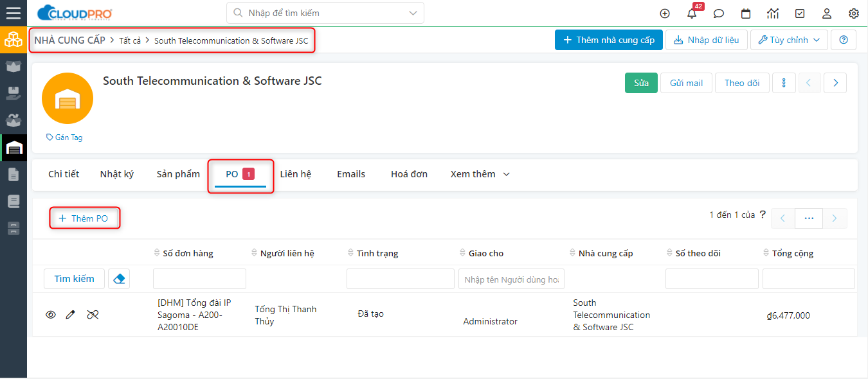Click the orange vendor avatar image

click(x=68, y=98)
